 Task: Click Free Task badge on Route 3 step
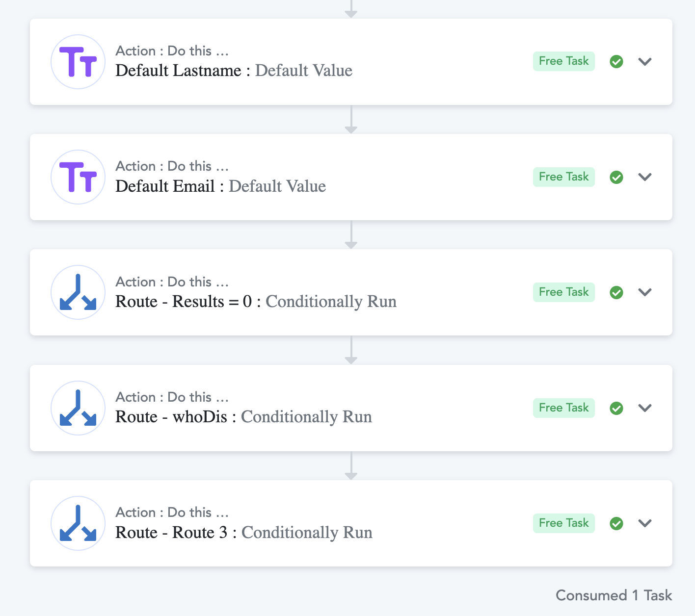point(564,523)
